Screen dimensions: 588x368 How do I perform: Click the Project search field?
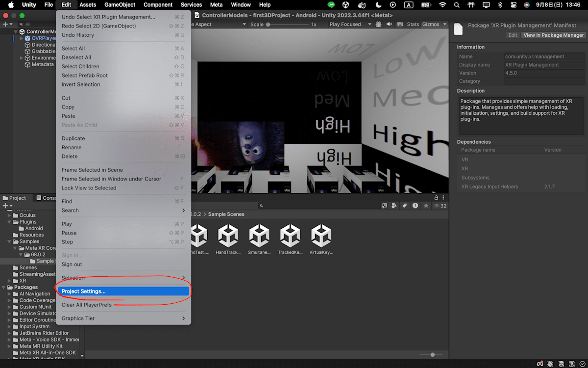(x=320, y=206)
